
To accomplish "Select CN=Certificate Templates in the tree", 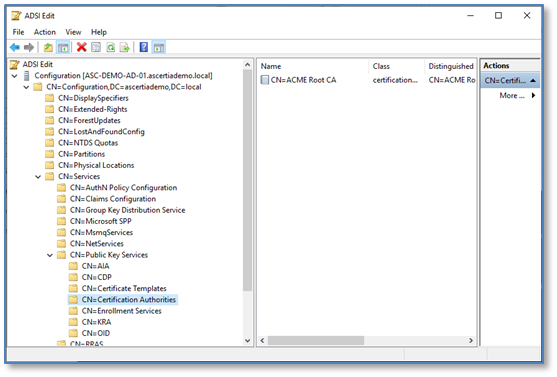I will pyautogui.click(x=124, y=289).
